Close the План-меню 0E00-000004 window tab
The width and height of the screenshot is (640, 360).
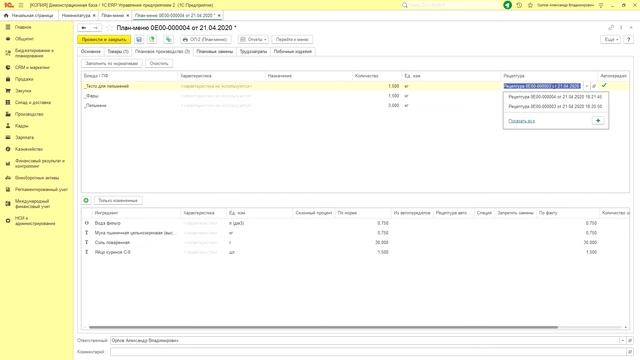[219, 16]
